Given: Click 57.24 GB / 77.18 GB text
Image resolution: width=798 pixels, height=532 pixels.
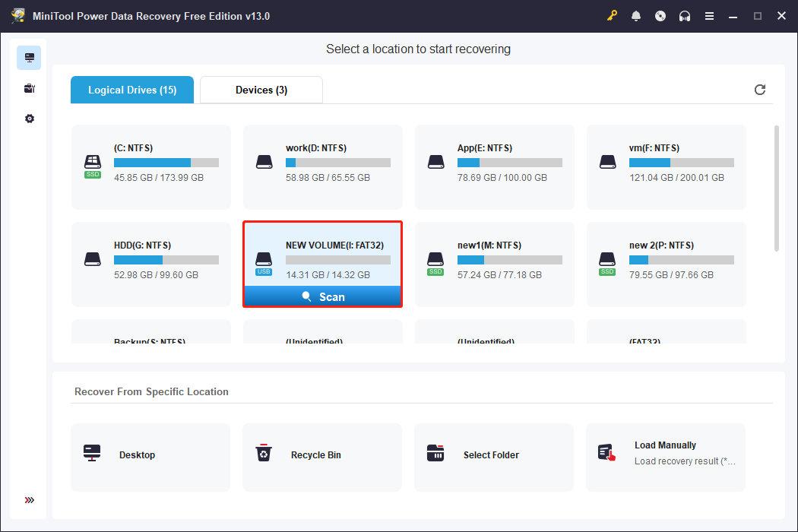Looking at the screenshot, I should 500,275.
